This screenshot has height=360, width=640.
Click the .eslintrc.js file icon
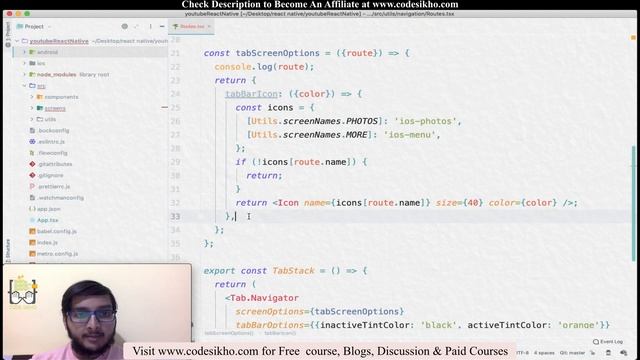(x=32, y=142)
